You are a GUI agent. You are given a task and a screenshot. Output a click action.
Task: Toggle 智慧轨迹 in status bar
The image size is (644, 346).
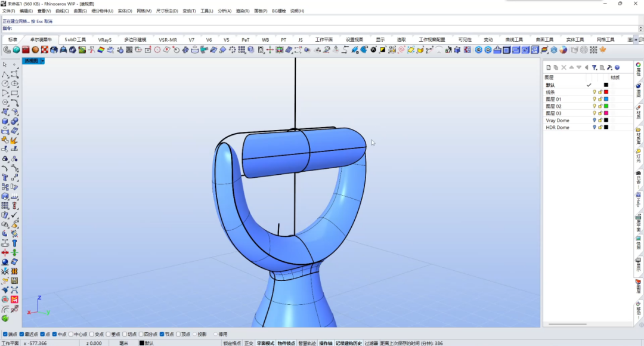click(x=307, y=343)
